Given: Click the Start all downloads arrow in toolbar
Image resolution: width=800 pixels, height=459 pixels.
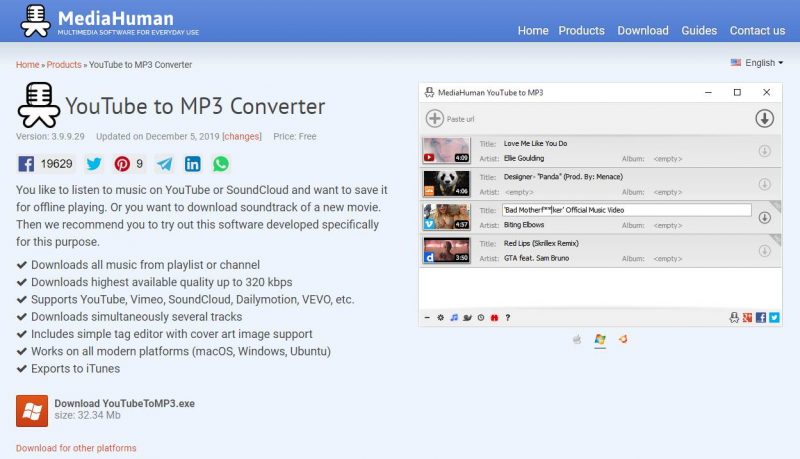Looking at the screenshot, I should (764, 118).
